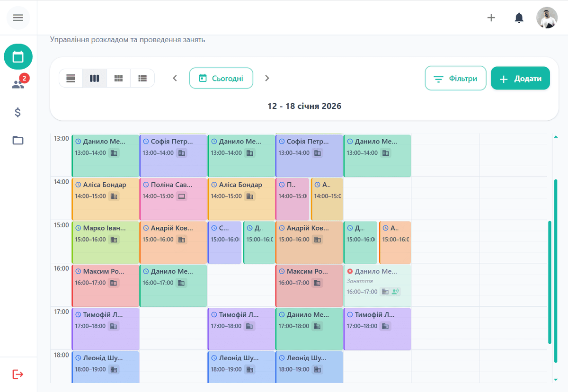The height and width of the screenshot is (392, 568).
Task: Switch to month grid view
Action: 119,79
